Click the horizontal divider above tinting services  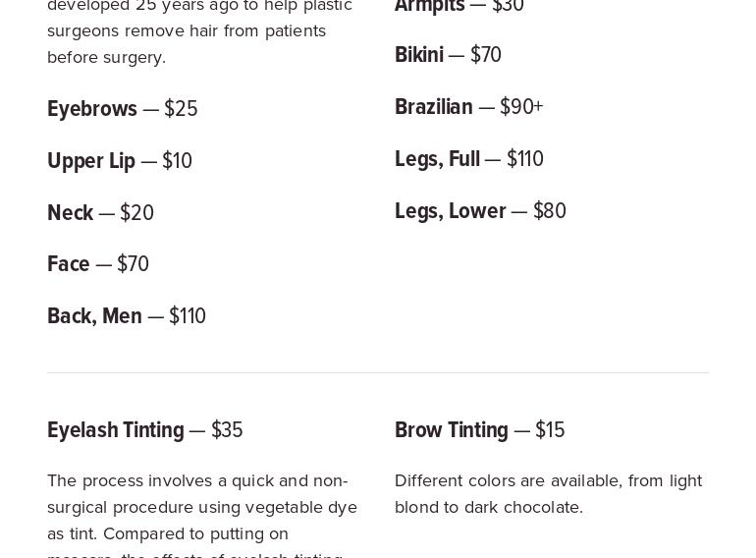click(x=378, y=372)
